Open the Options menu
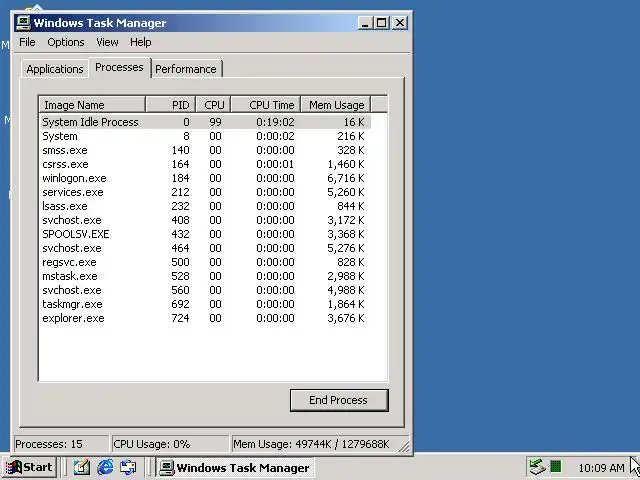The height and width of the screenshot is (480, 640). [x=66, y=42]
